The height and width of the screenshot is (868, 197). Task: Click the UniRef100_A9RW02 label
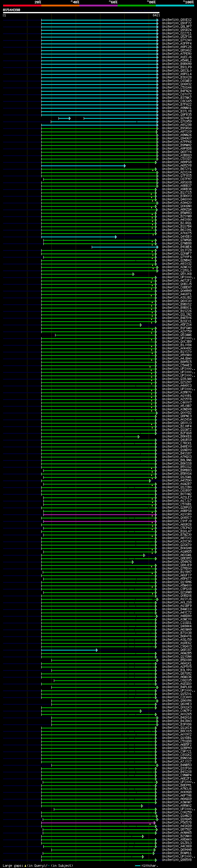click(x=177, y=806)
